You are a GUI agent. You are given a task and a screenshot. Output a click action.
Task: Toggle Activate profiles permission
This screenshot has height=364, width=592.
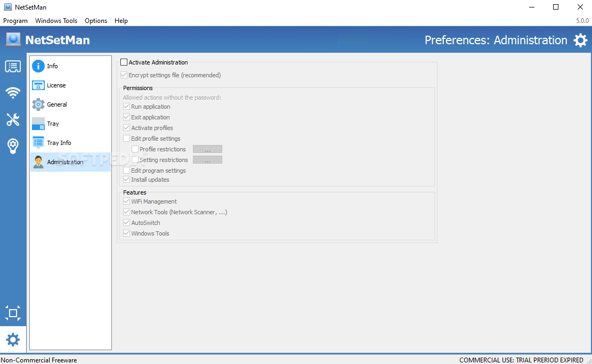(126, 127)
